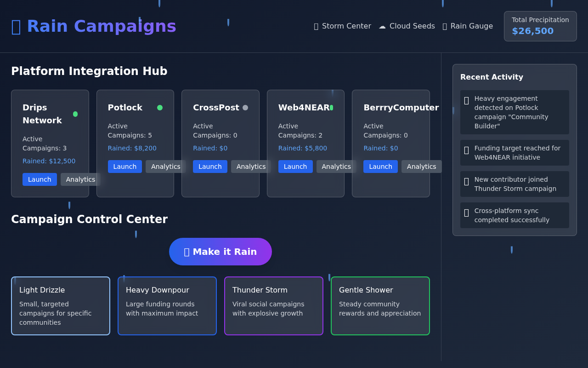
Task: Toggle the Drips Network green status indicator
Action: point(75,114)
